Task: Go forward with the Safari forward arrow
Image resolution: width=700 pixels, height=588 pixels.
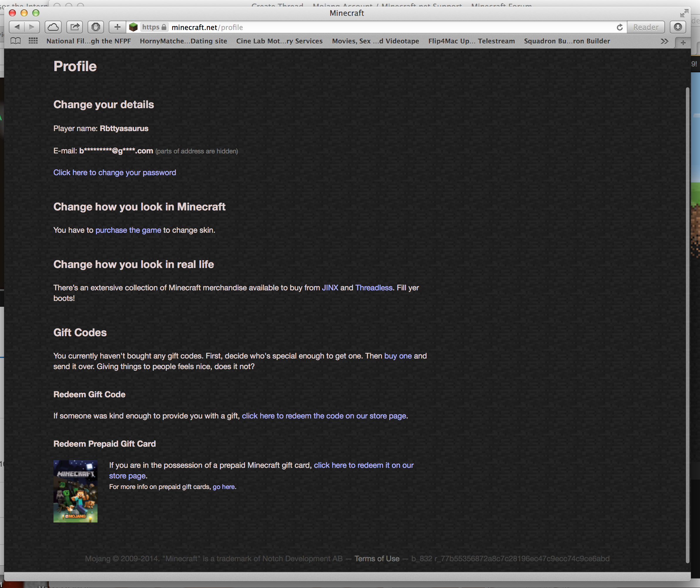Action: [x=32, y=27]
